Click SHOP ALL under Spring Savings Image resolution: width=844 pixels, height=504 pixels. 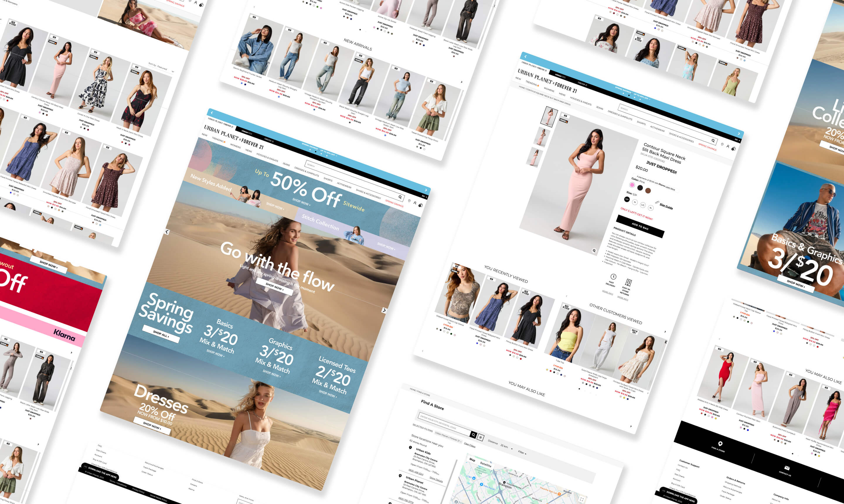click(x=161, y=334)
